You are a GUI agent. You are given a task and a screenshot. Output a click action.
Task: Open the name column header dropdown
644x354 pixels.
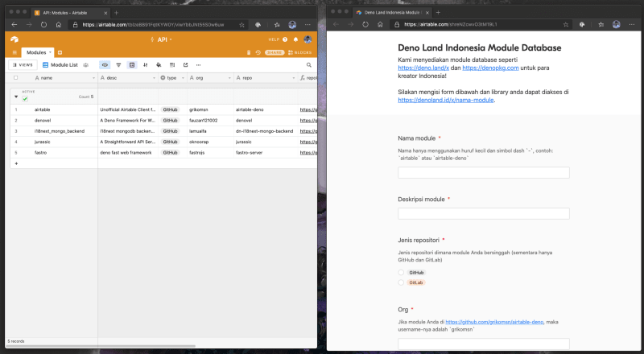point(93,77)
